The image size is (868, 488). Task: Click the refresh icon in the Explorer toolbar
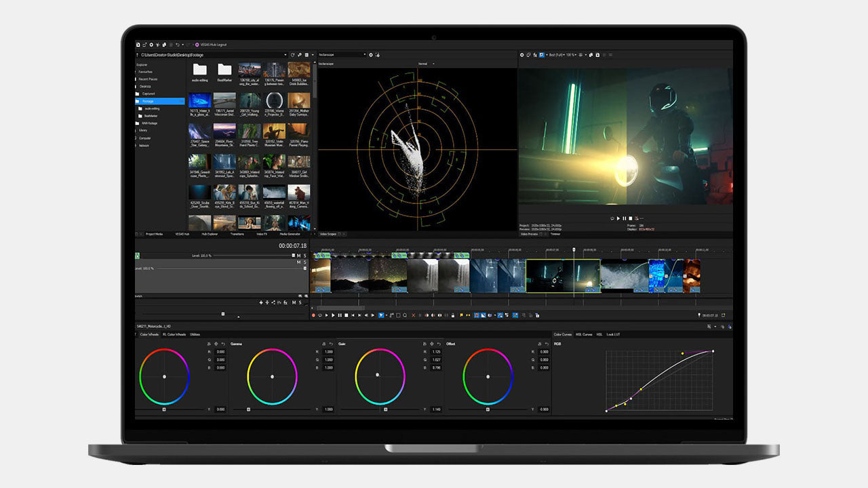click(x=292, y=55)
